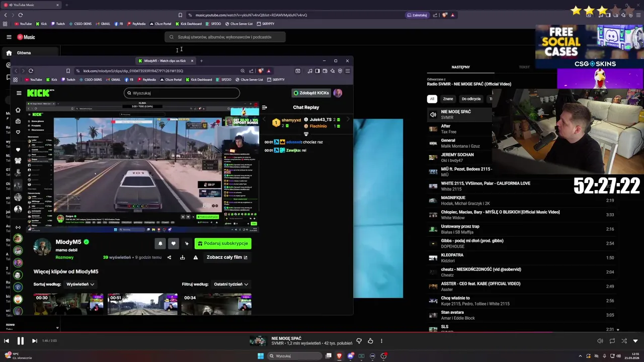Image resolution: width=644 pixels, height=362 pixels.
Task: Reload the Kick browser page
Action: coord(31,71)
